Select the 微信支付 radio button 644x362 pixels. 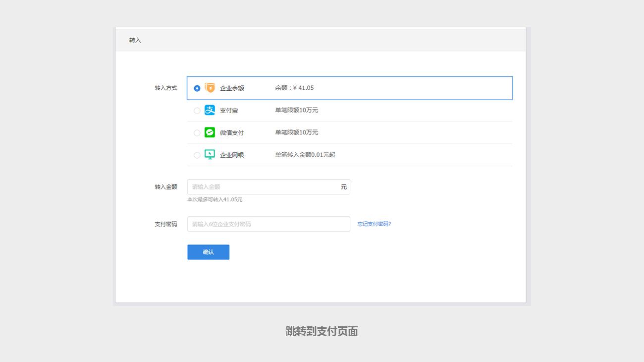(197, 133)
